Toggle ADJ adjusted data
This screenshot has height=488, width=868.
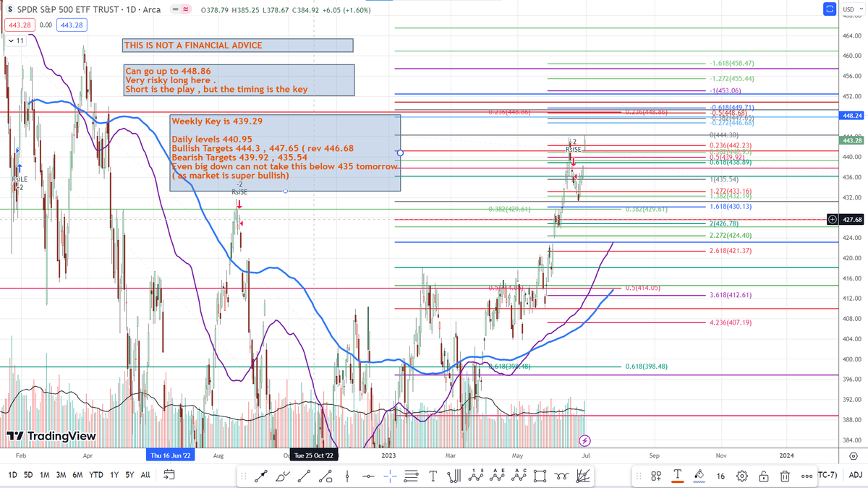(856, 475)
